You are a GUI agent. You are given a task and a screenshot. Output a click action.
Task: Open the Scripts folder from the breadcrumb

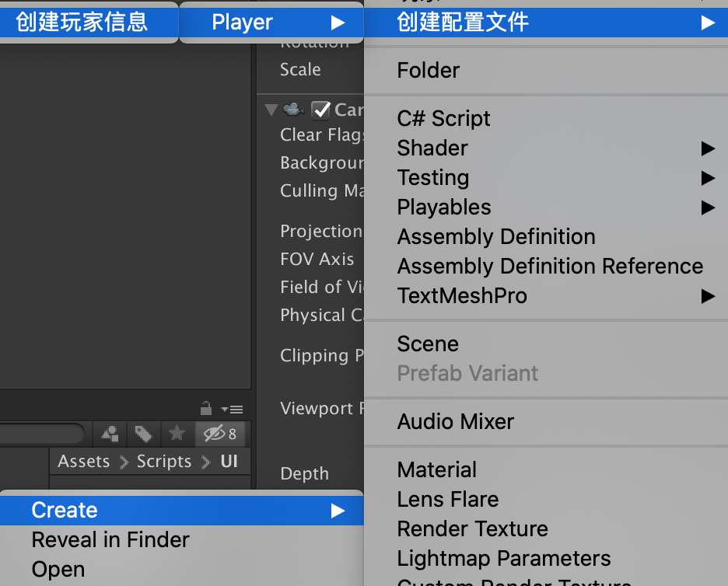[x=163, y=461]
